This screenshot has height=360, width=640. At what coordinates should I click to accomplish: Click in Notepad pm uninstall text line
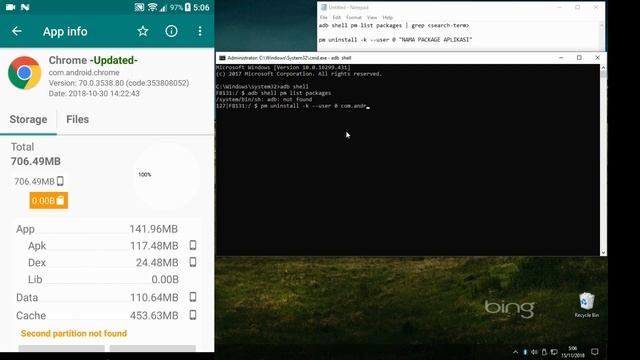tap(396, 40)
